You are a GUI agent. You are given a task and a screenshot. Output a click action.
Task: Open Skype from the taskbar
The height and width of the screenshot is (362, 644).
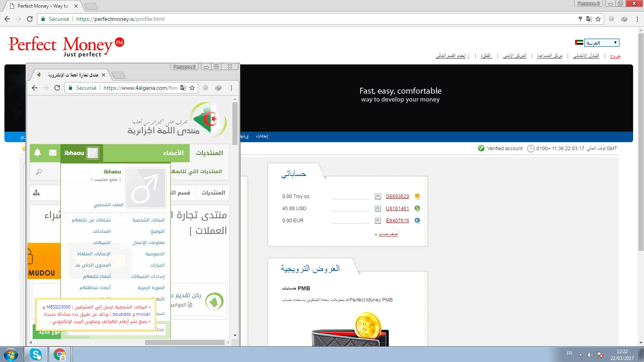(36, 354)
